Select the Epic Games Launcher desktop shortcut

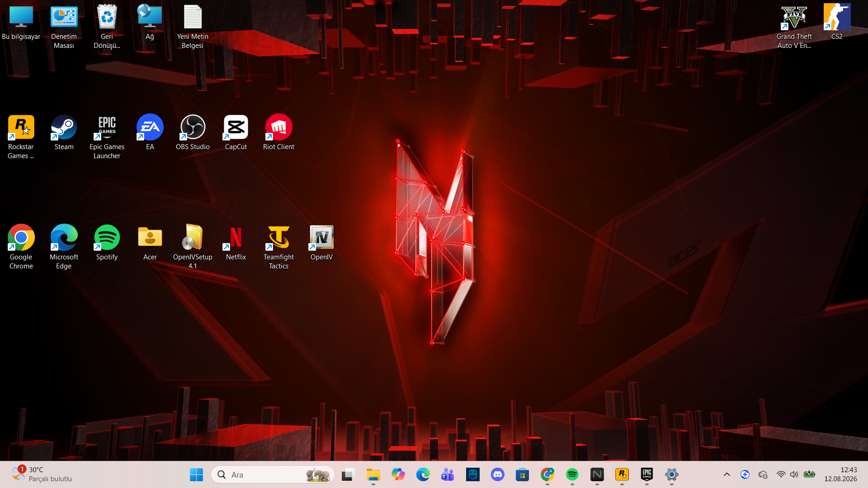point(107,137)
